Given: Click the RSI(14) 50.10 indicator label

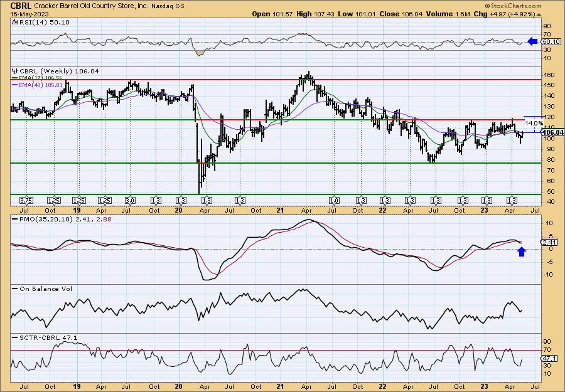Looking at the screenshot, I should pos(43,22).
